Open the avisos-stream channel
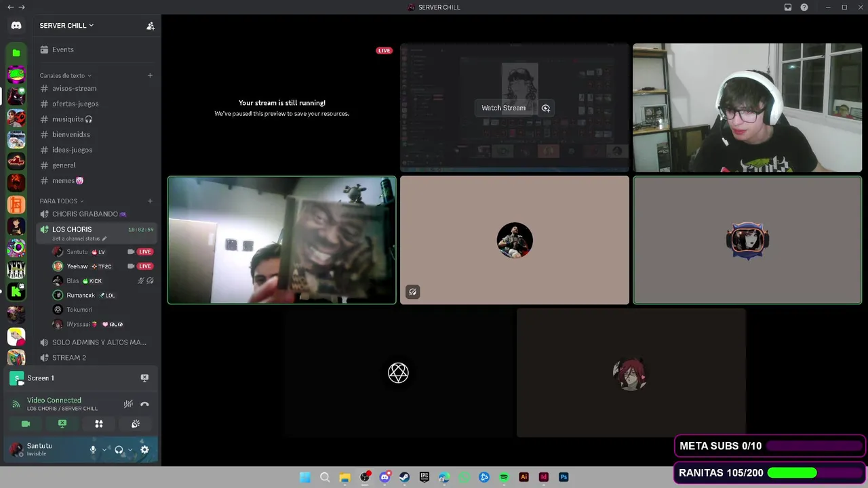This screenshot has width=868, height=488. click(x=97, y=88)
